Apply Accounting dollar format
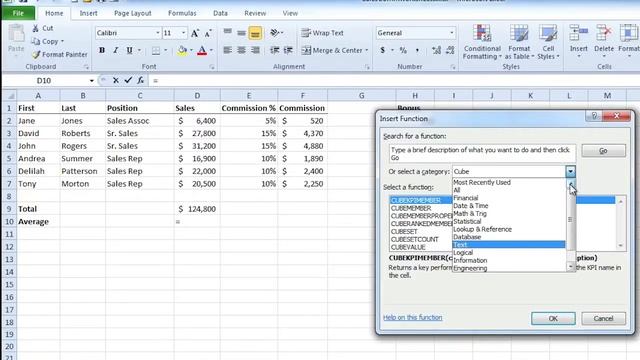This screenshot has height=360, width=640. 382,50
